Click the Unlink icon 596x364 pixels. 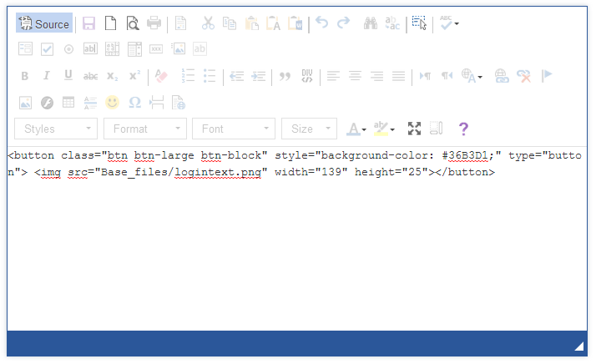tap(523, 76)
